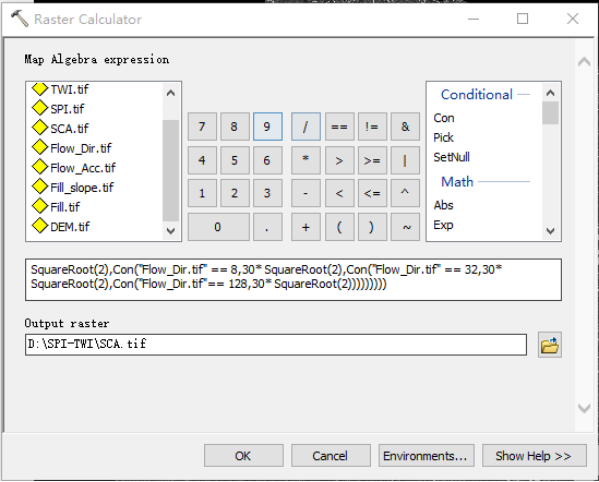Click the Output raster path field

pos(276,345)
